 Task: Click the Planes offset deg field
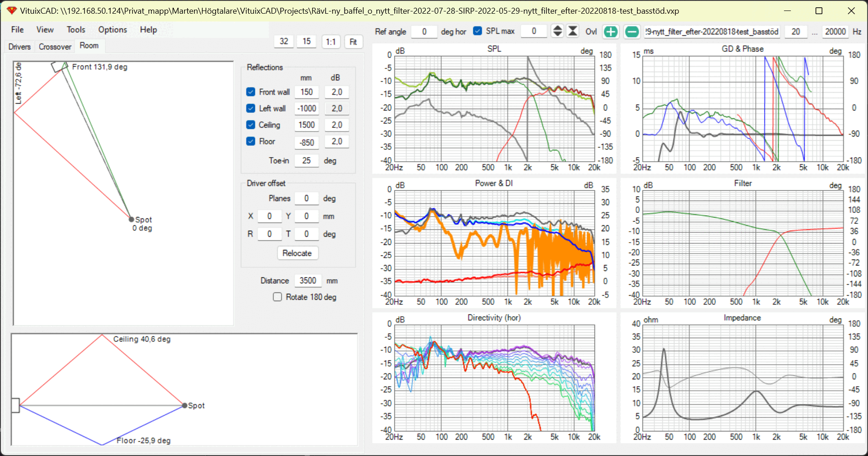(x=307, y=198)
